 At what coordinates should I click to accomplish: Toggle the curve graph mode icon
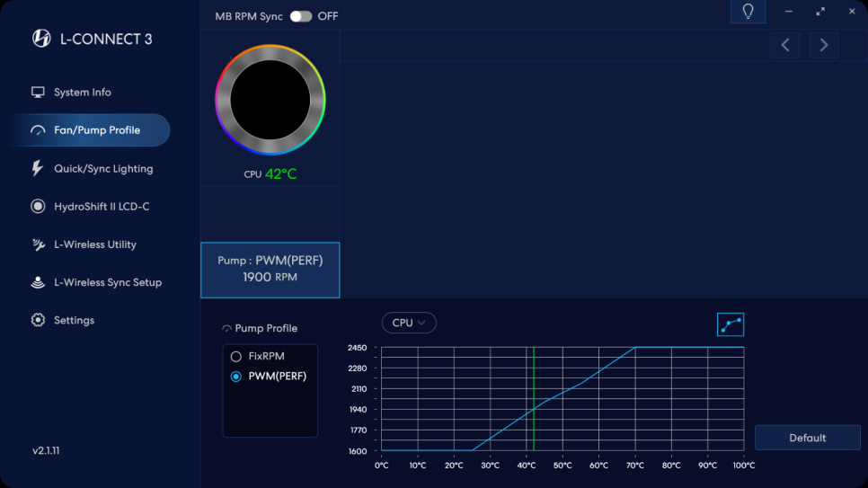(730, 324)
